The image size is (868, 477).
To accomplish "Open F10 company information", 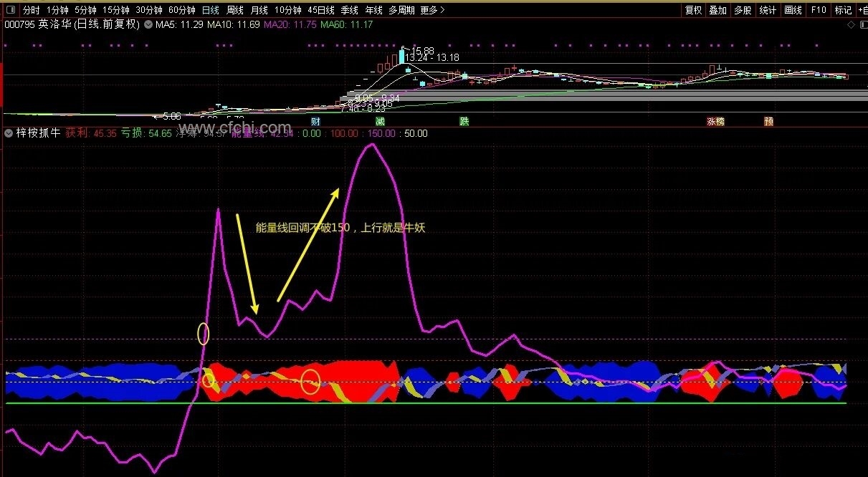I will (x=818, y=10).
